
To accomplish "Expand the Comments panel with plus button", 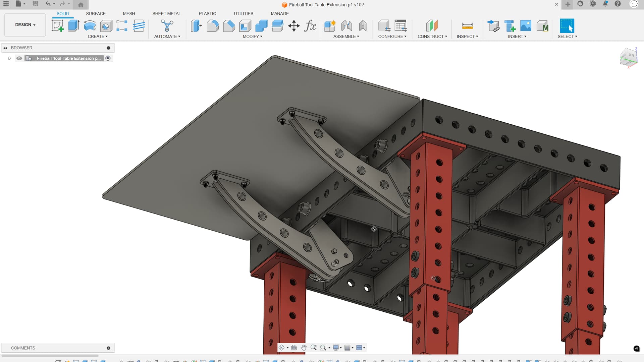I will tap(108, 348).
